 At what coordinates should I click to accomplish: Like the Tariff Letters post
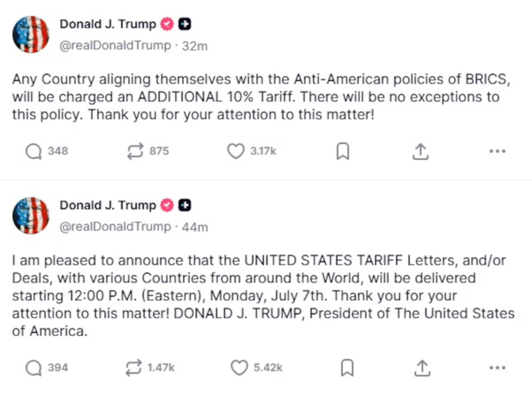[x=239, y=368]
